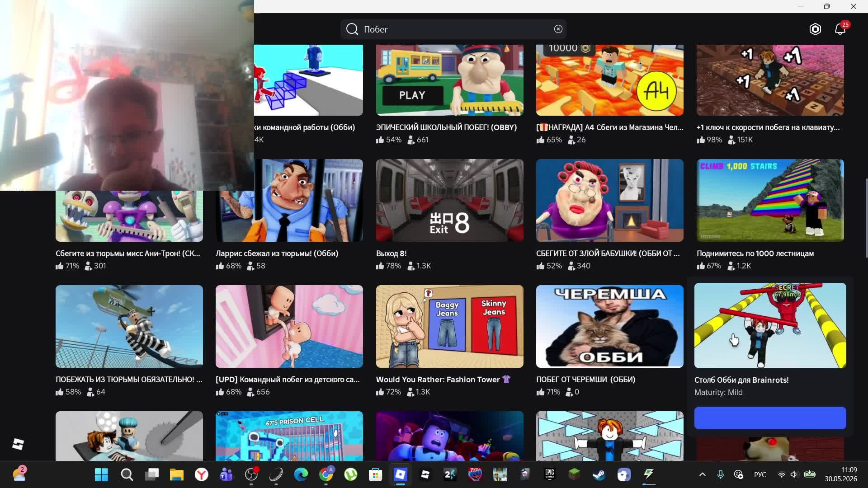Open the notifications bell with 25 badge
Screen dimensions: 868x488
pyautogui.click(x=840, y=28)
